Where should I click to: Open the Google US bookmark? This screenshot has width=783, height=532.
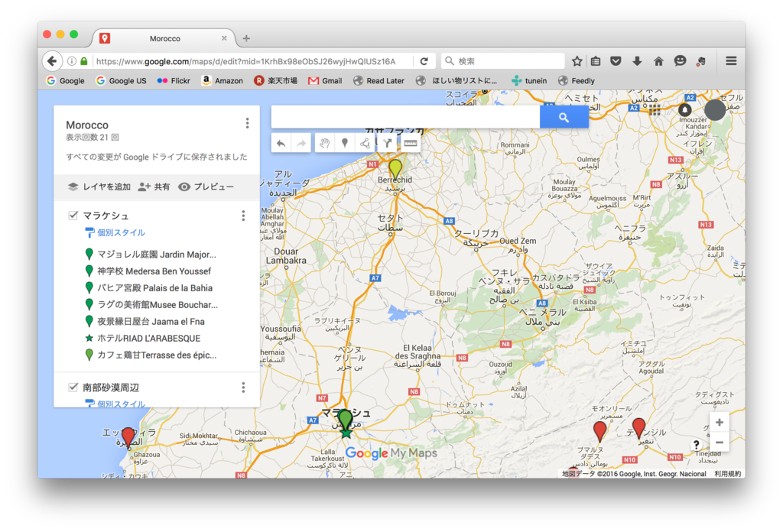[122, 80]
